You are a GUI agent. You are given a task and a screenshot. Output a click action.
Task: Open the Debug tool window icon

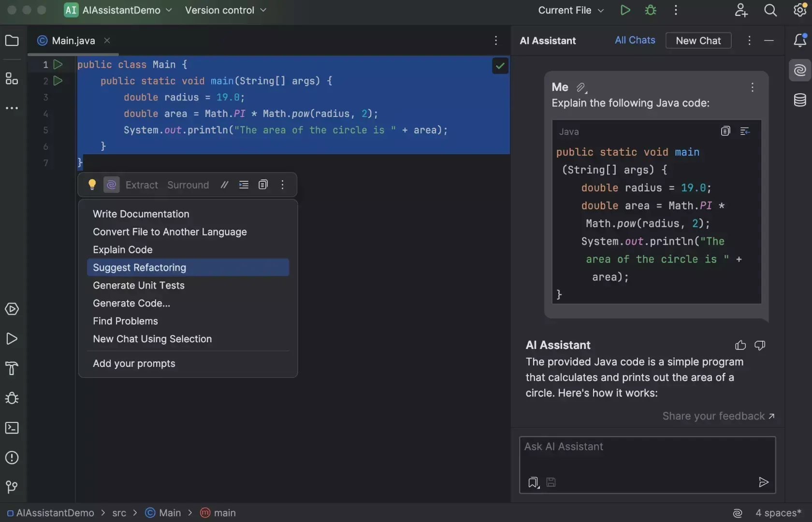coord(12,398)
